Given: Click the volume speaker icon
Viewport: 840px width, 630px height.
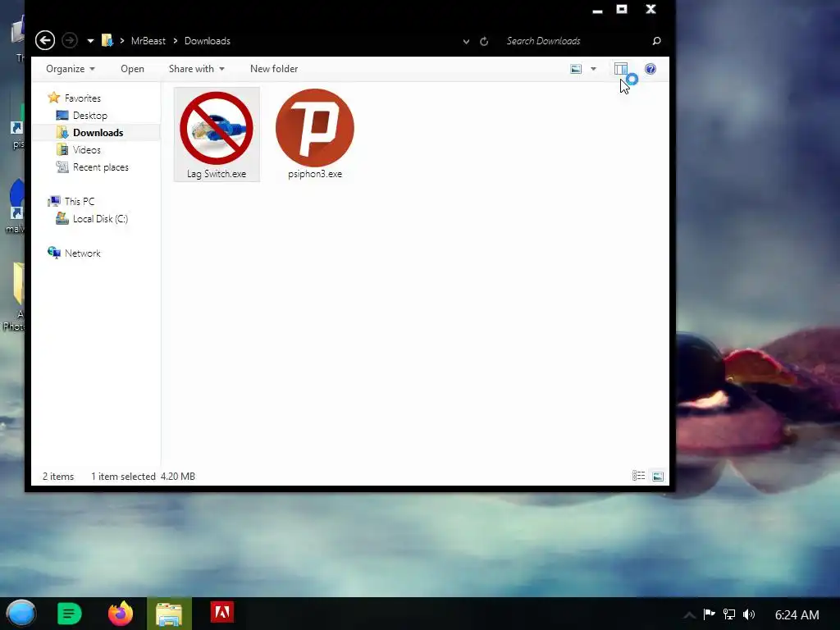Looking at the screenshot, I should (749, 614).
